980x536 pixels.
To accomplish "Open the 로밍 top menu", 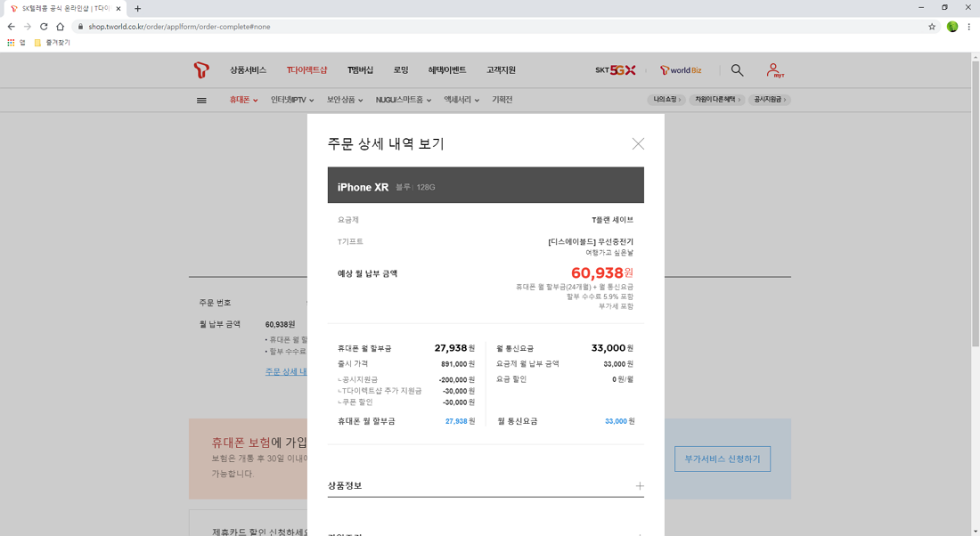I will [401, 70].
